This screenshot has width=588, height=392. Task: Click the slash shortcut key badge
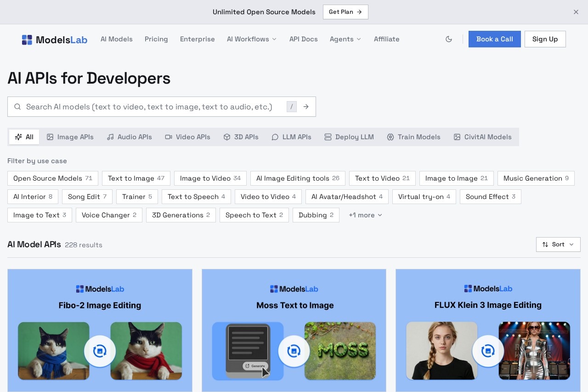coord(292,107)
